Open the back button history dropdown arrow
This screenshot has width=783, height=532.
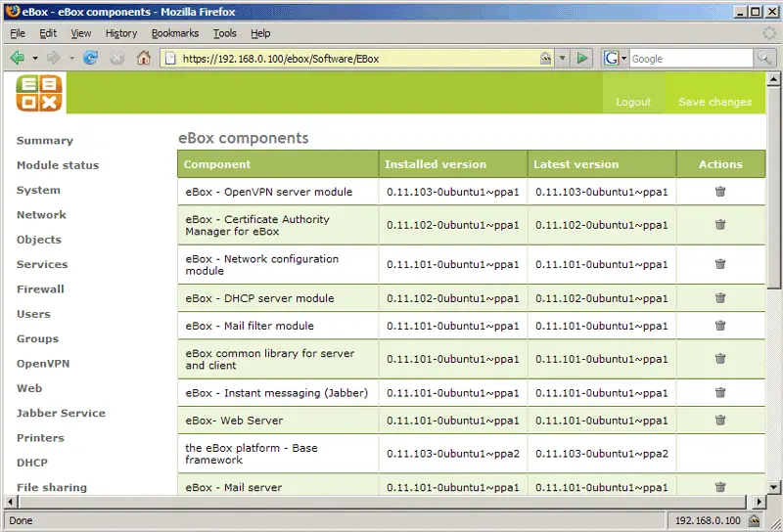[35, 58]
